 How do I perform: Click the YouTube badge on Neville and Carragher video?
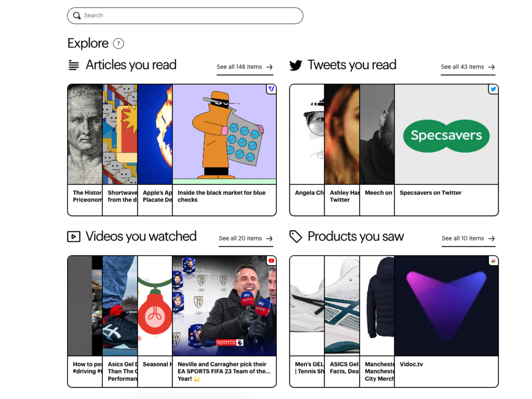(x=271, y=261)
